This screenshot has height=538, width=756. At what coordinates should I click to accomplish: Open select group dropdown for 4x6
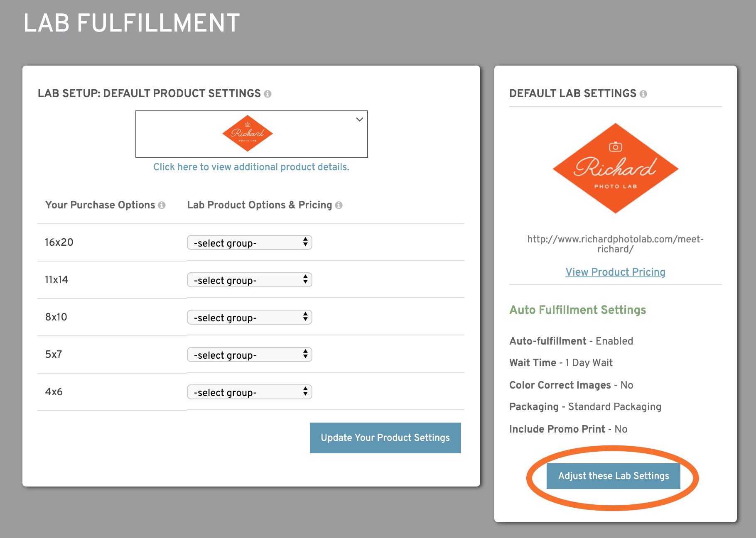pyautogui.click(x=250, y=392)
